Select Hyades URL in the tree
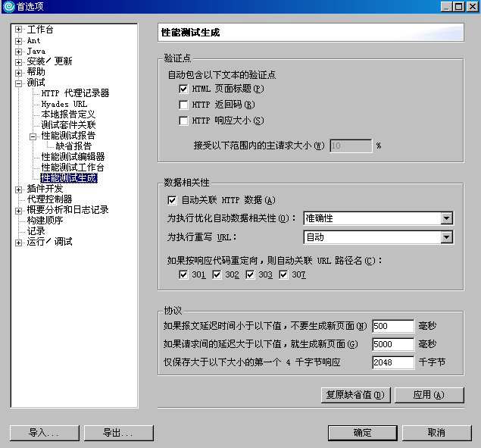The image size is (481, 448). pyautogui.click(x=64, y=104)
